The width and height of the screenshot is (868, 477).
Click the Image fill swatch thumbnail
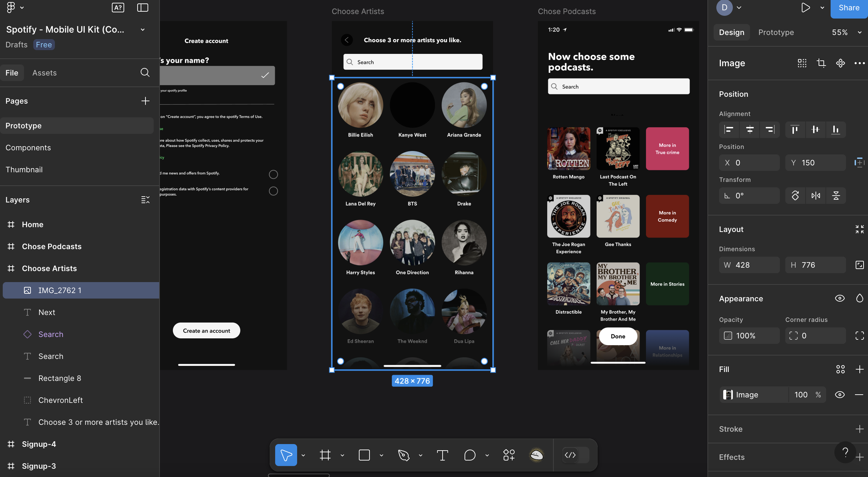(x=728, y=395)
